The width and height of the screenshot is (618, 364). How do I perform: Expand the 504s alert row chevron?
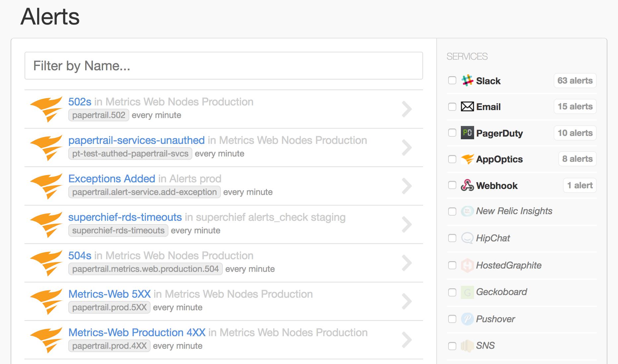[x=406, y=263]
